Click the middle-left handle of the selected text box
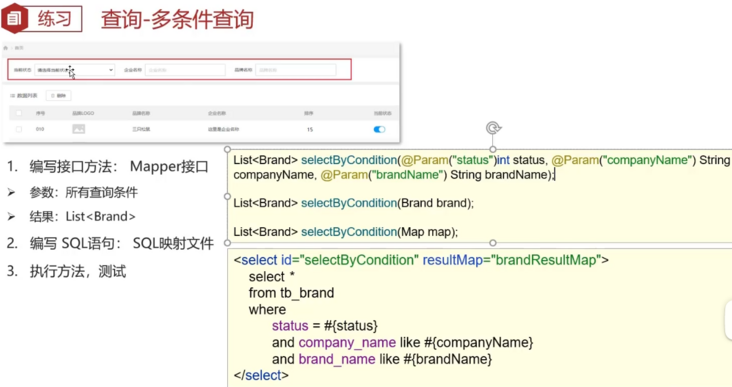732x387 pixels. tap(227, 197)
